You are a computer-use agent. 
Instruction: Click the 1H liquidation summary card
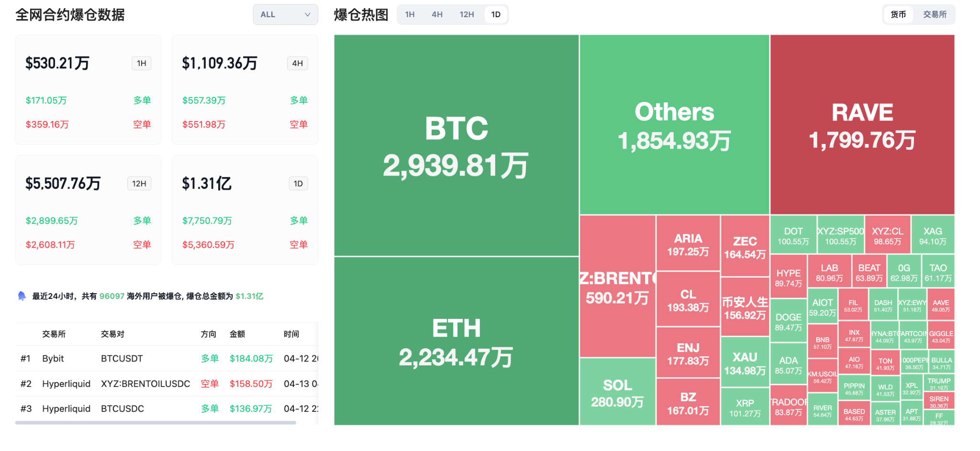[88, 89]
